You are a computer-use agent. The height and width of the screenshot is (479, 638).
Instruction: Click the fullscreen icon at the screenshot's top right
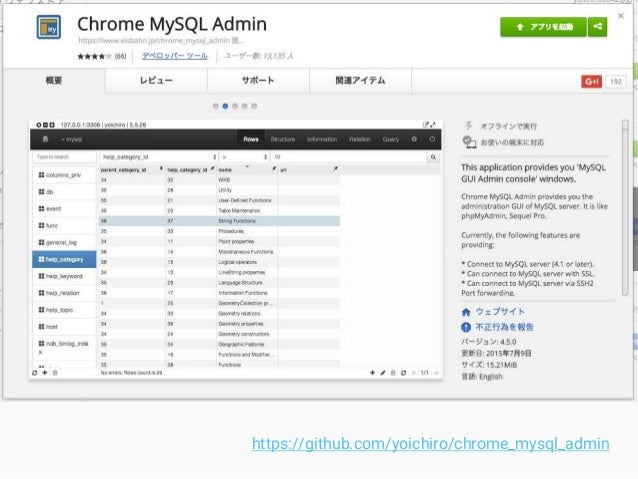coord(433,125)
